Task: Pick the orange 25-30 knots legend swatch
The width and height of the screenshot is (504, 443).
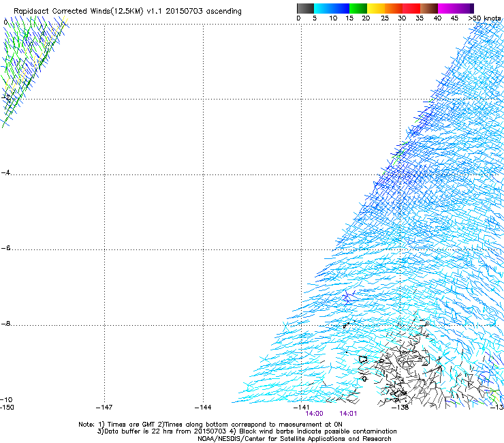Action: pyautogui.click(x=394, y=8)
